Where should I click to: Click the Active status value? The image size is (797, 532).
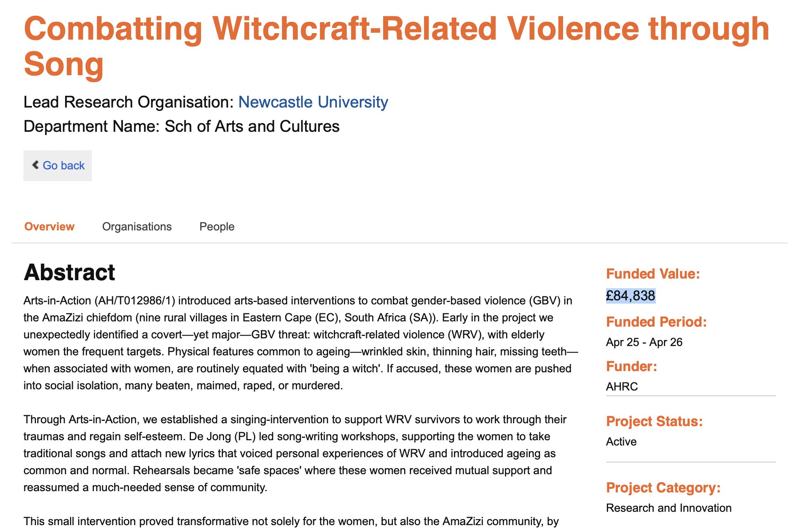pos(621,441)
